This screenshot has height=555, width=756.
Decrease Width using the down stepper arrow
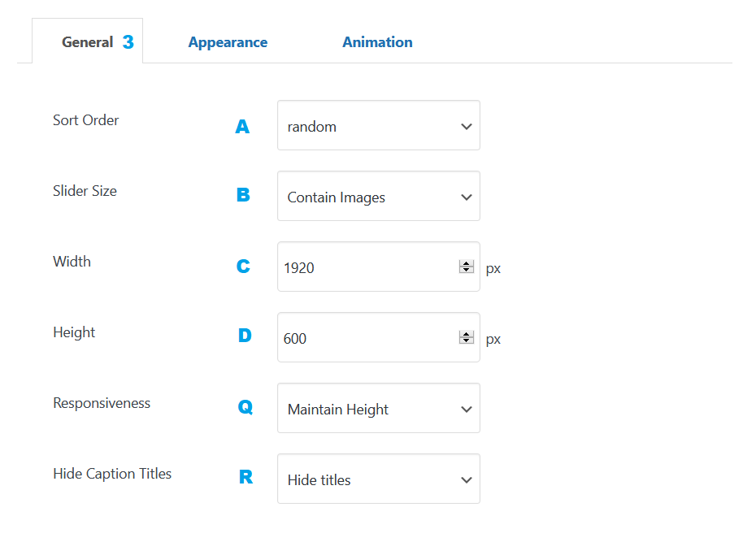tap(467, 271)
